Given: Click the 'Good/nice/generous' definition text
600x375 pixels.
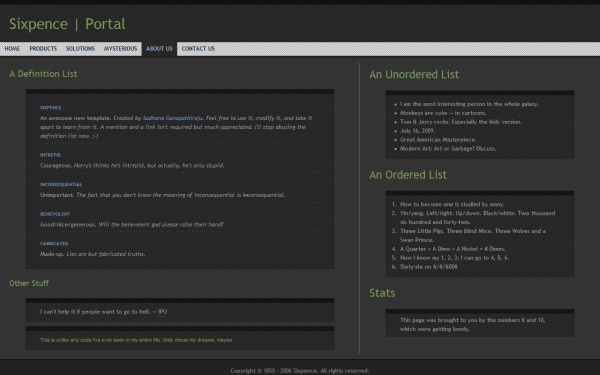Looking at the screenshot, I should click(x=132, y=224).
